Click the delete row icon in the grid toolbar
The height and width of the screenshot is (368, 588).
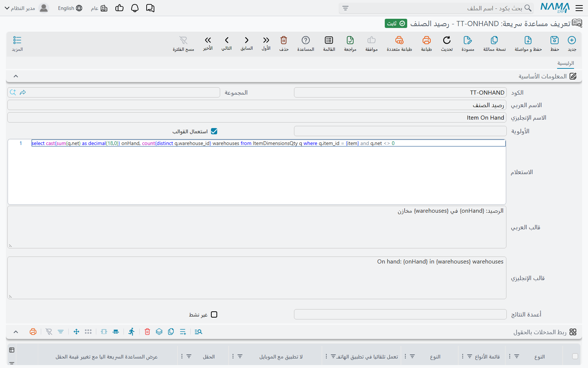click(x=147, y=332)
